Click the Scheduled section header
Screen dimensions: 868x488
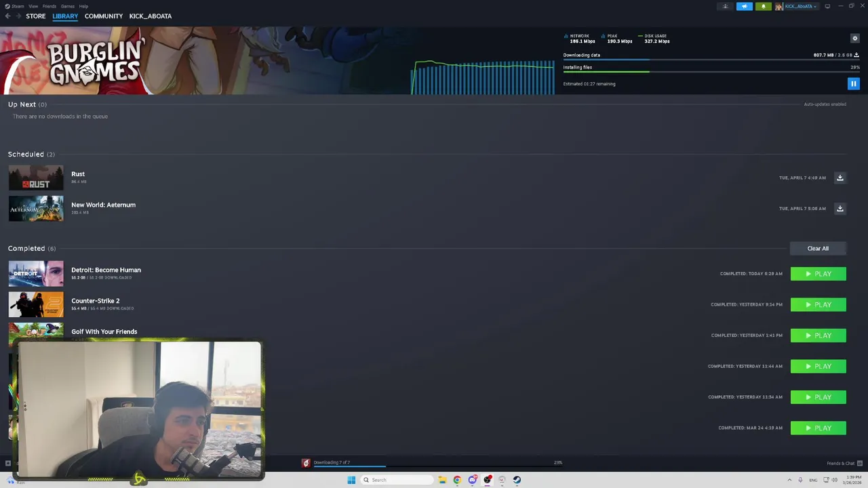(x=31, y=155)
